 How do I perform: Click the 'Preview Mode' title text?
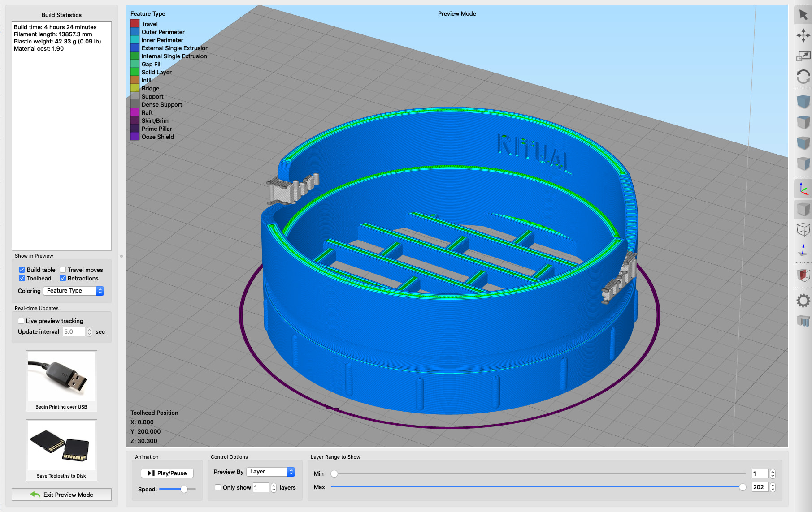pyautogui.click(x=457, y=13)
